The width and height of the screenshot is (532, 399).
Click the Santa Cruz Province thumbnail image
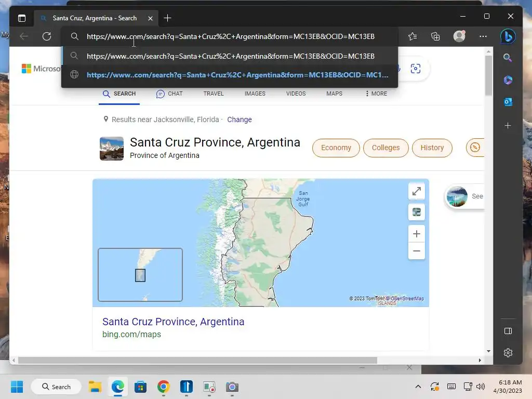tap(112, 148)
